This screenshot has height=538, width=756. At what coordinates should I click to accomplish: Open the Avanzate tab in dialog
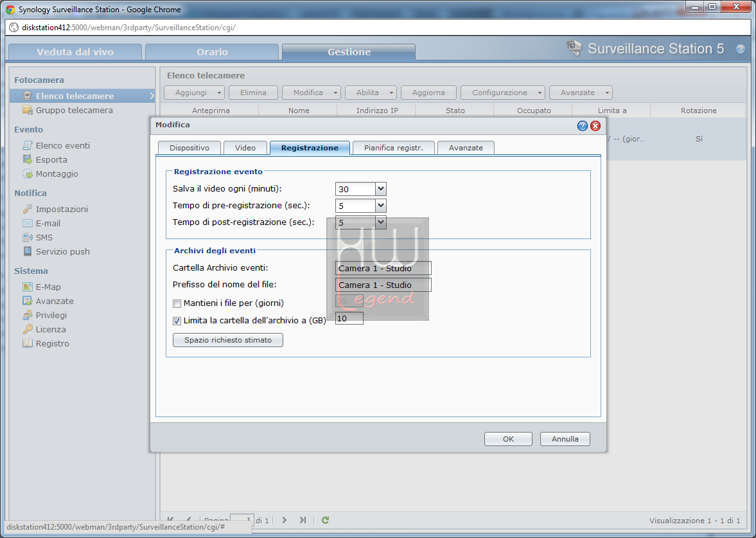(x=466, y=148)
